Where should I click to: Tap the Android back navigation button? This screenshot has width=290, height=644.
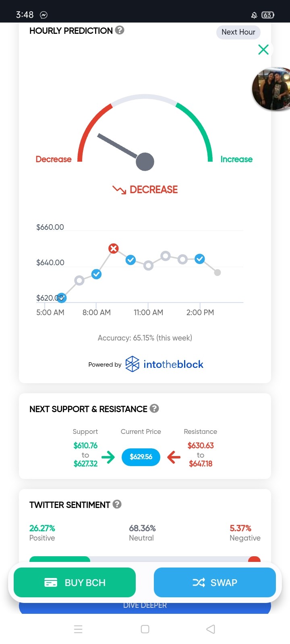coord(211,629)
